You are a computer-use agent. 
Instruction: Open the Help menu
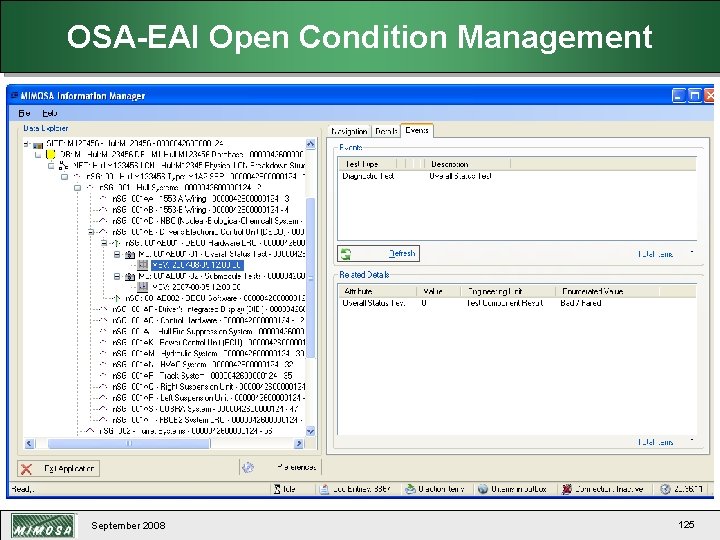tap(50, 113)
